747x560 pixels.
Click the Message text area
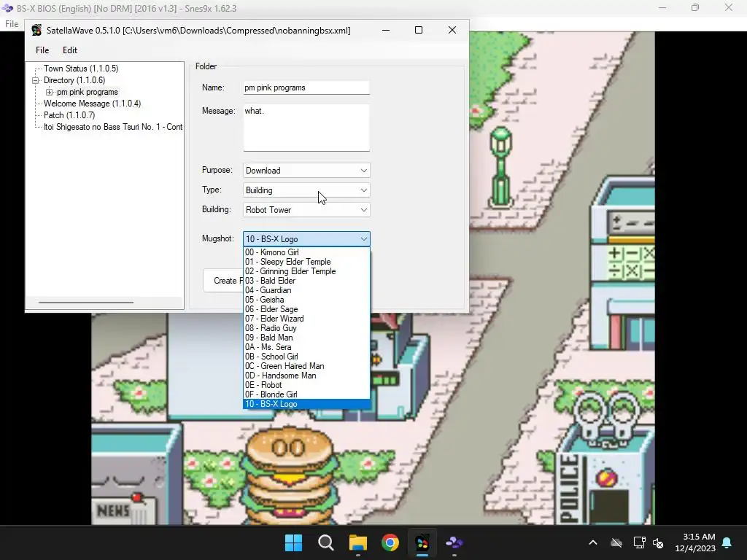tap(306, 128)
